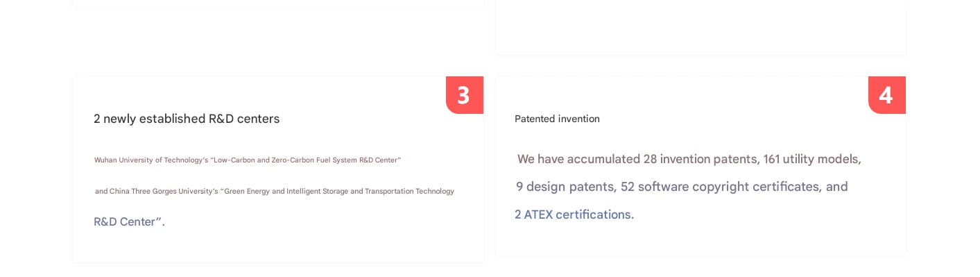
Task: Click the partially visible upper-left card
Action: [278, 3]
